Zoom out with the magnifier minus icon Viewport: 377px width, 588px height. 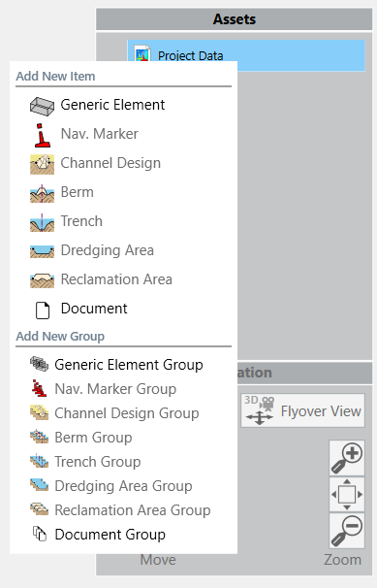(x=347, y=530)
